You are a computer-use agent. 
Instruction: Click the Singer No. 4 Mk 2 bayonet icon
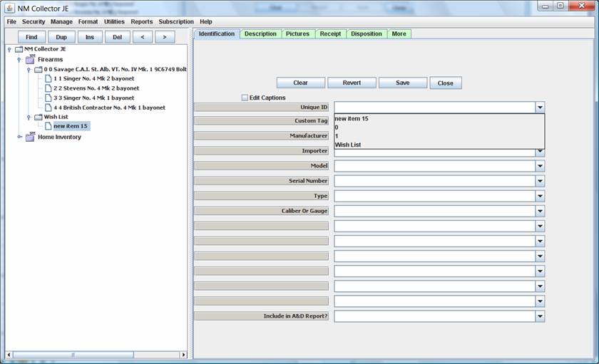point(48,79)
